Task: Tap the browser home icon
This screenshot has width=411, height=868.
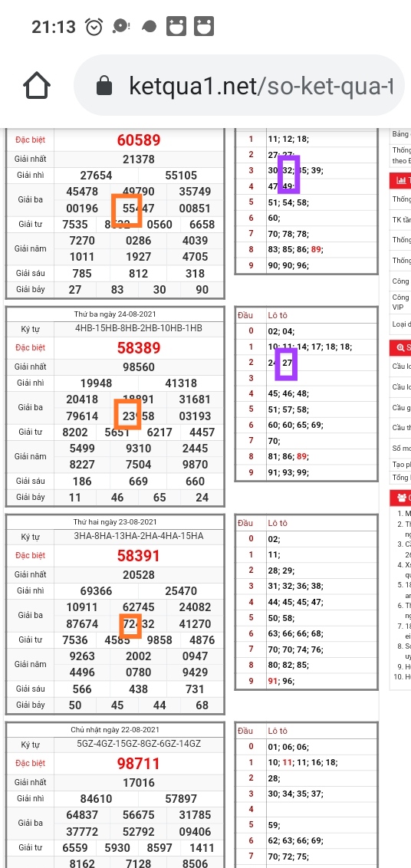Action: point(37,86)
